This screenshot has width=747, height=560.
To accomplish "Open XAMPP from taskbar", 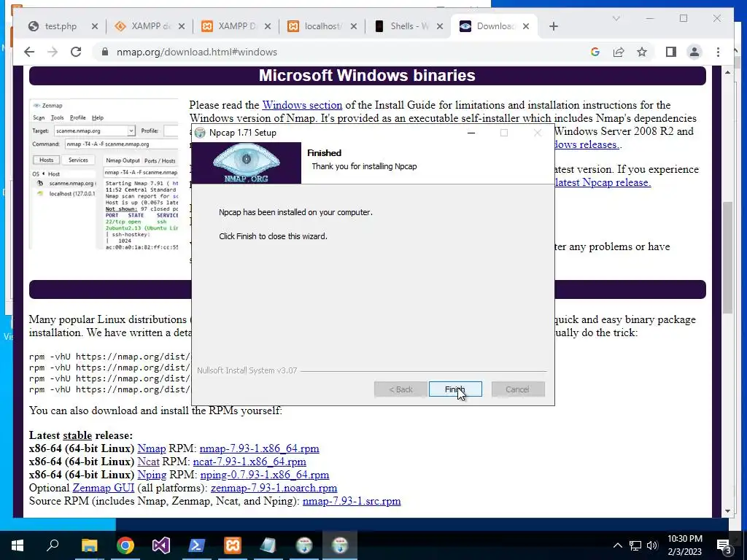I will [233, 545].
